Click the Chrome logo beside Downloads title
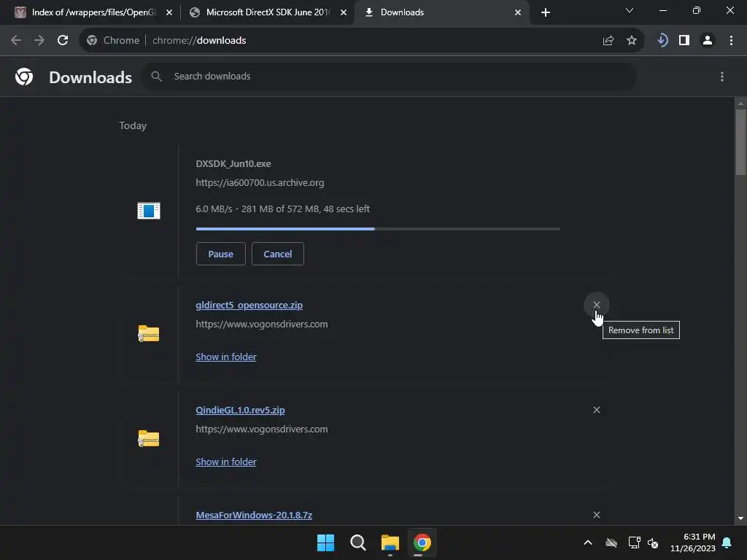Viewport: 747px width, 560px height. point(24,77)
